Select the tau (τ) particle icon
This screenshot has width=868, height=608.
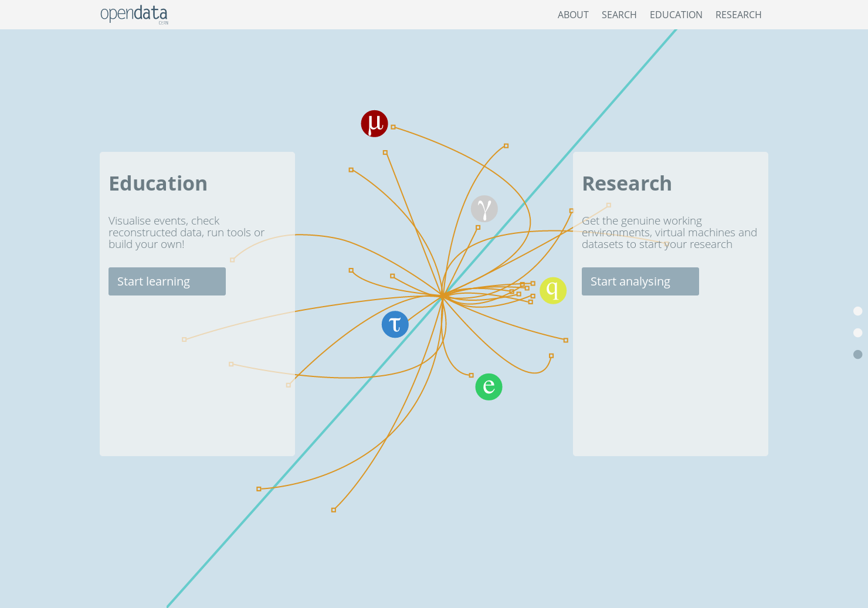click(x=395, y=324)
